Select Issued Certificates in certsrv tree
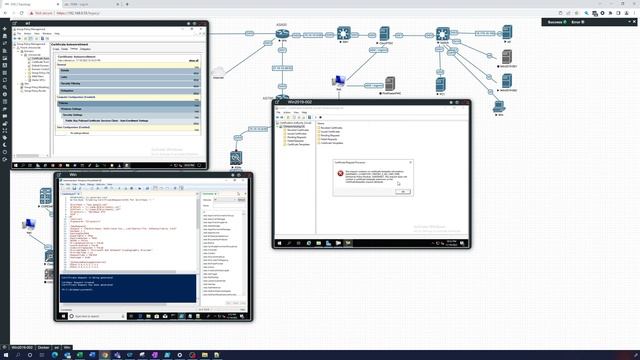640x360 pixels. (x=297, y=134)
